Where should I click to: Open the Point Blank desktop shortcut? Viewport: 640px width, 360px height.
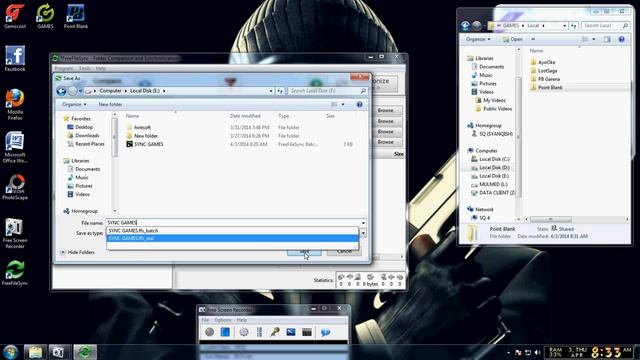pyautogui.click(x=76, y=16)
